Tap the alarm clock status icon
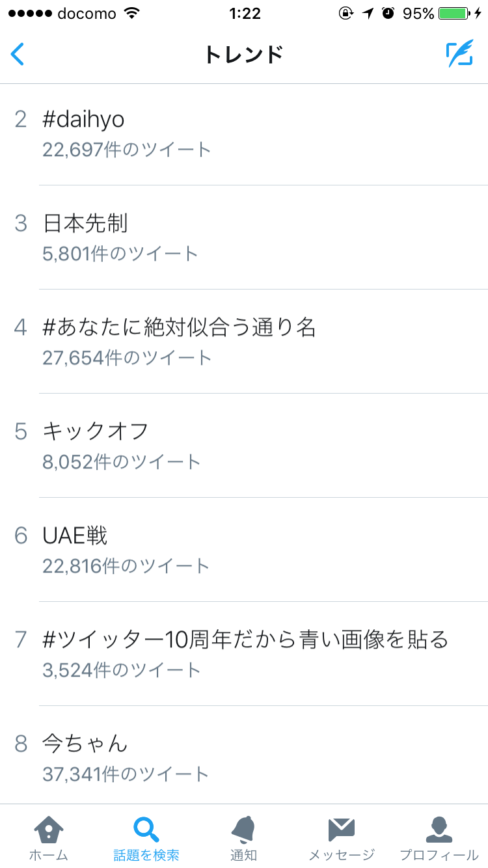Image resolution: width=488 pixels, height=868 pixels. pos(388,14)
